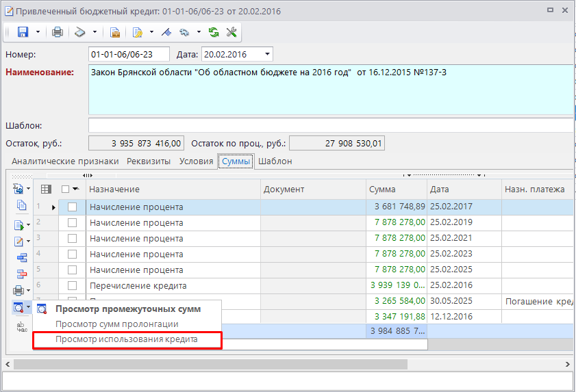Screen dimensions: 576x392
Task: Choose 'Просмотр сумм пролонгации' from menu
Action: click(117, 324)
